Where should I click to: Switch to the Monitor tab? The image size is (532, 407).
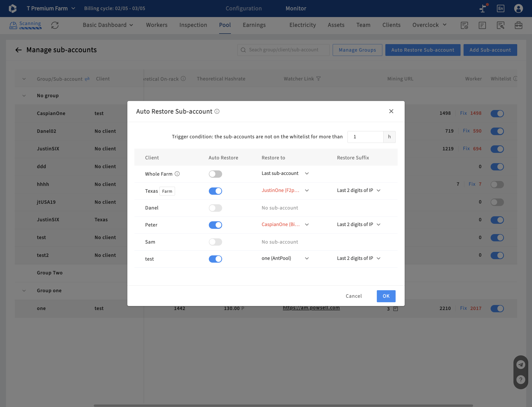(296, 9)
